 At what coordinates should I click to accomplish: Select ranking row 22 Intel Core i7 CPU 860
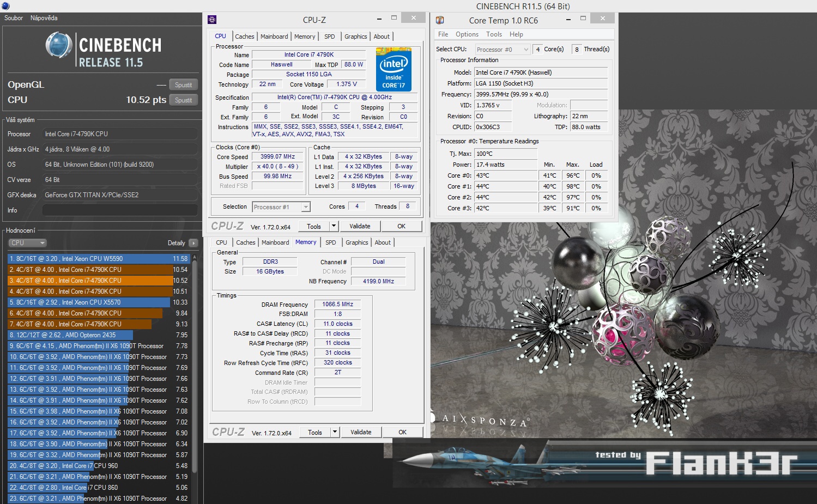click(x=98, y=488)
